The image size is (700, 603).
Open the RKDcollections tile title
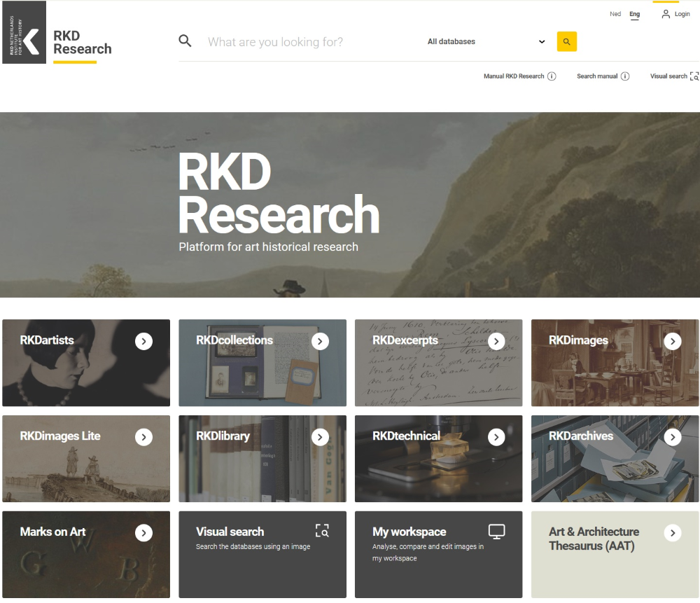pyautogui.click(x=234, y=340)
